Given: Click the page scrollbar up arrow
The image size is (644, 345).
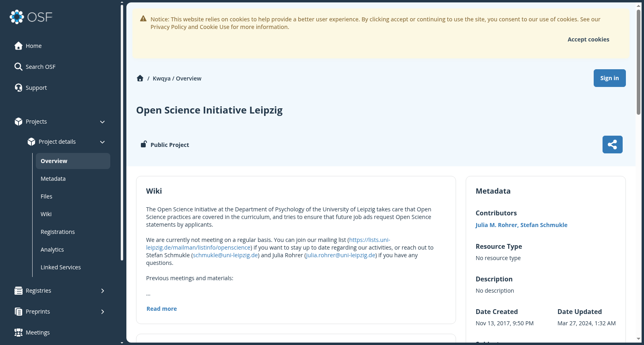Looking at the screenshot, I should 638,6.
